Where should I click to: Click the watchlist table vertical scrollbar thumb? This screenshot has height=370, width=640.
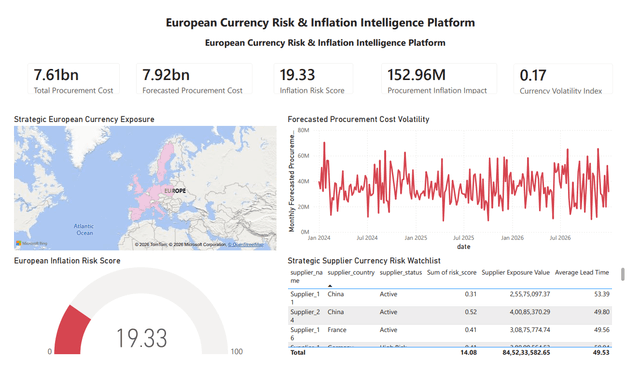tap(622, 274)
